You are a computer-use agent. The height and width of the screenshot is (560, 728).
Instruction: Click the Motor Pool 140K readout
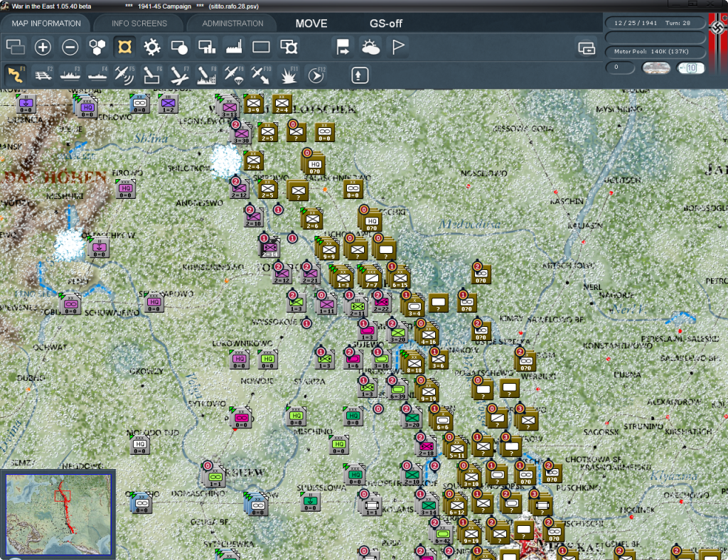[x=655, y=51]
